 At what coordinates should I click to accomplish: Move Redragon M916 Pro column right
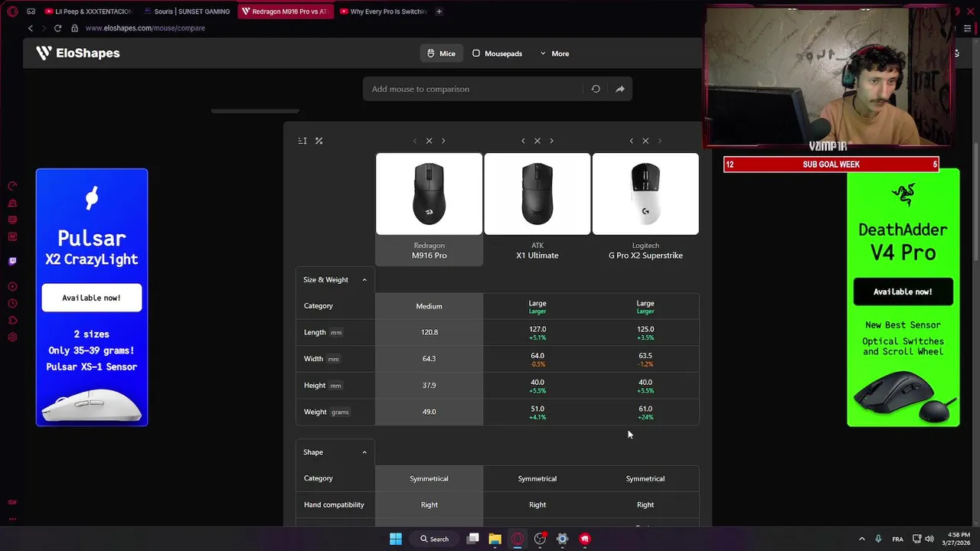[x=443, y=141]
